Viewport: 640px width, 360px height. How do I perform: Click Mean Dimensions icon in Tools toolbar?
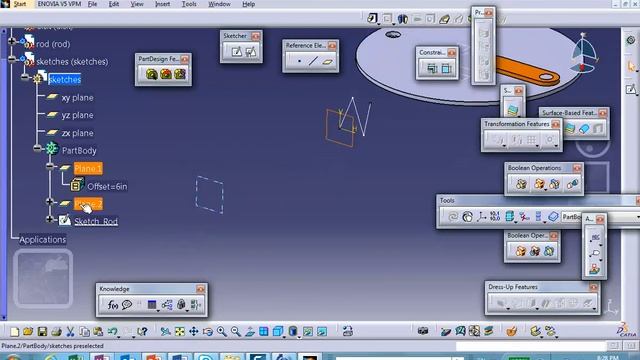[495, 216]
